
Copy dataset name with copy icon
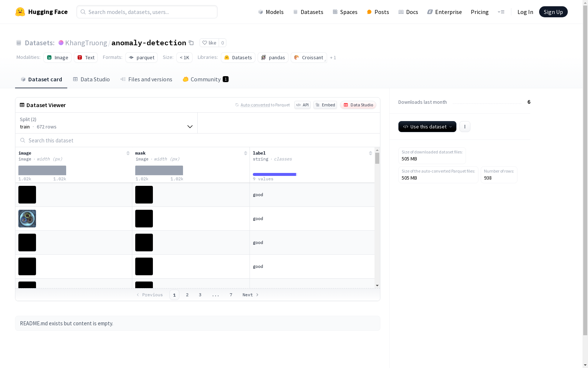point(191,43)
